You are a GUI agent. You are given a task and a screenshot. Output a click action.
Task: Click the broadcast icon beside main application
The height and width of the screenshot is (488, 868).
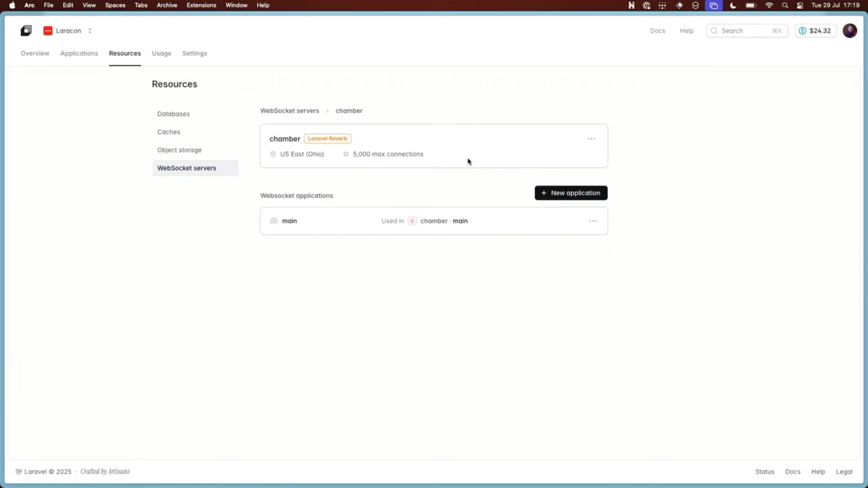coord(274,221)
